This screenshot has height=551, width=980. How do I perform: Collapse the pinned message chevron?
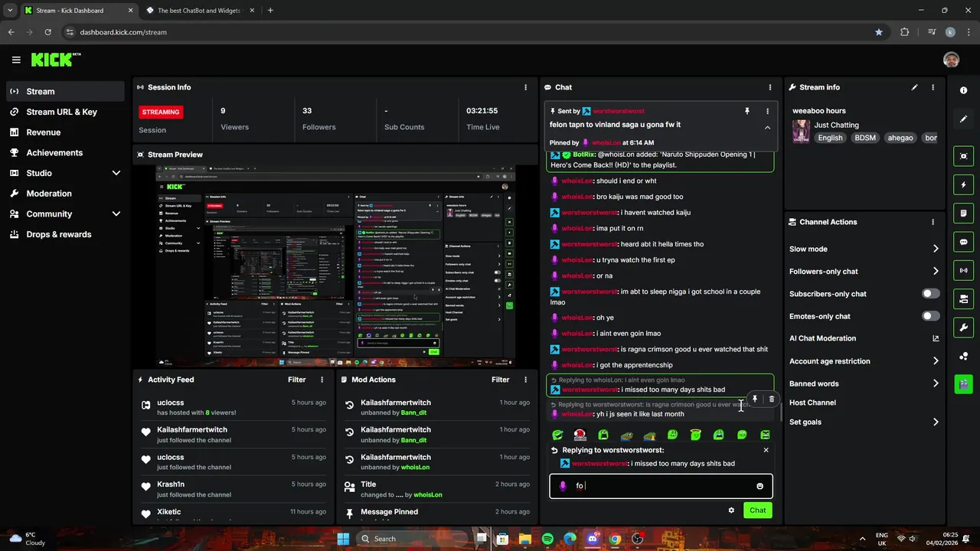(767, 128)
